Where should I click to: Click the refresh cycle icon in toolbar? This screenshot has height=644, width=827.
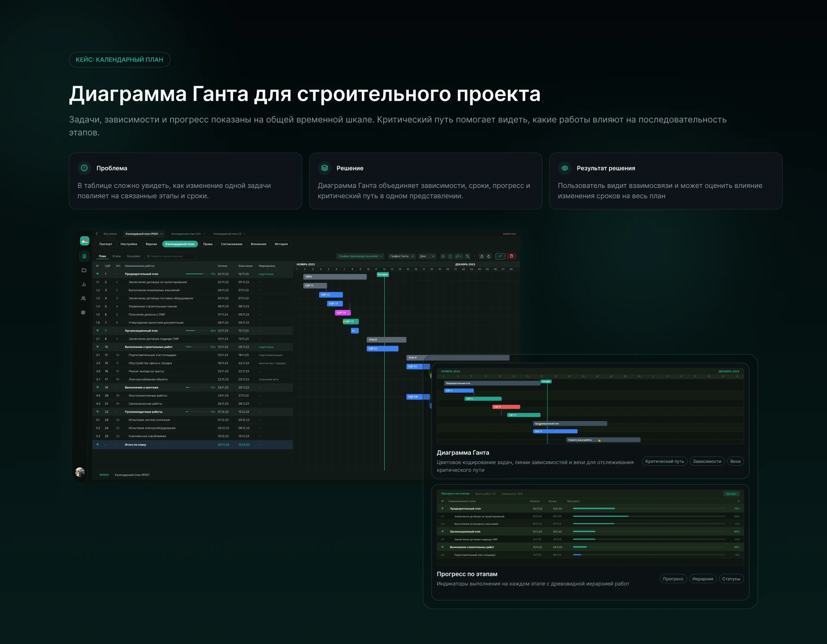coord(450,256)
